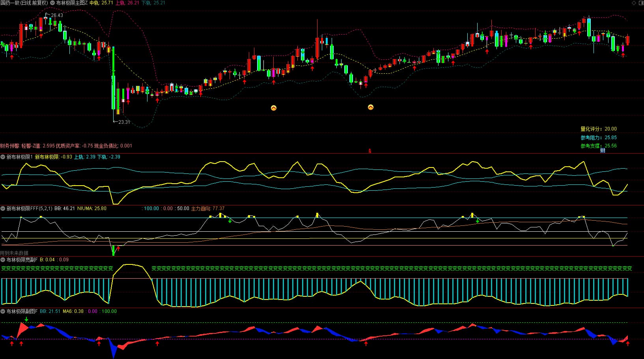Click the right orange chevron event marker
The height and width of the screenshot is (359, 644).
pos(371,107)
